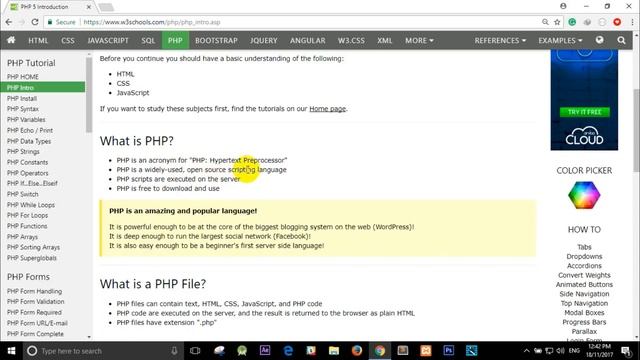The height and width of the screenshot is (360, 640).
Task: Open the red heart extension icon
Action: click(617, 22)
